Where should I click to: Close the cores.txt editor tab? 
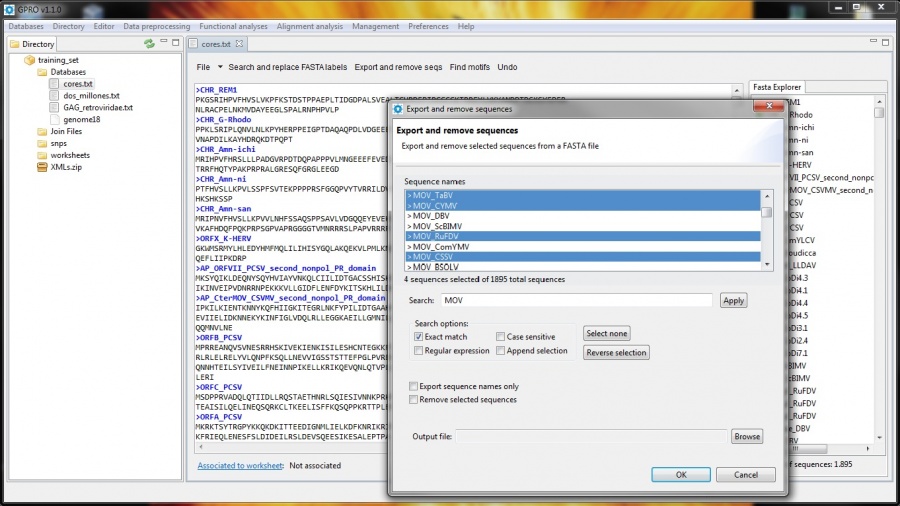point(240,44)
